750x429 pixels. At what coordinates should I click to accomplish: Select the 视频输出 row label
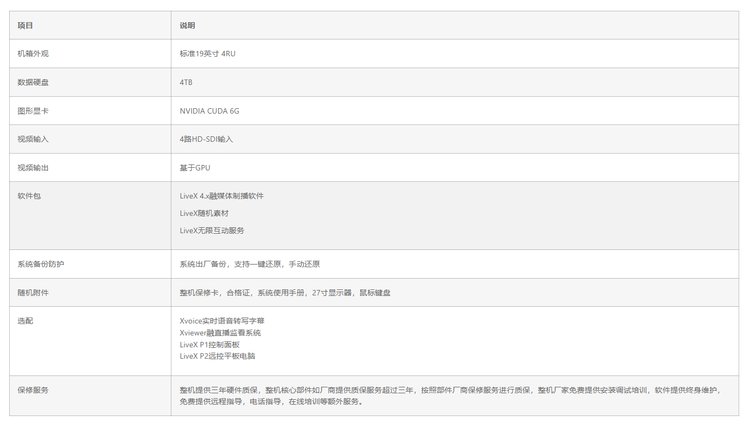[32, 167]
